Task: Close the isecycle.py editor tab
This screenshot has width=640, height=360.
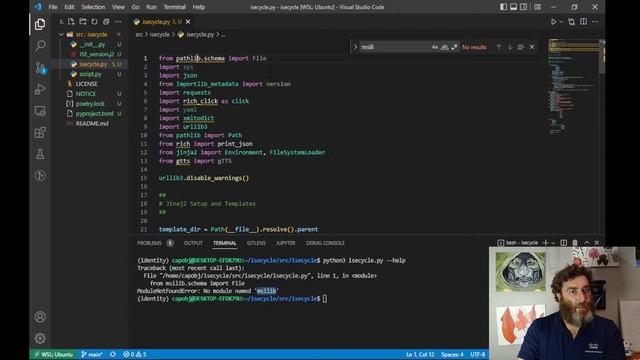Action: click(x=188, y=22)
